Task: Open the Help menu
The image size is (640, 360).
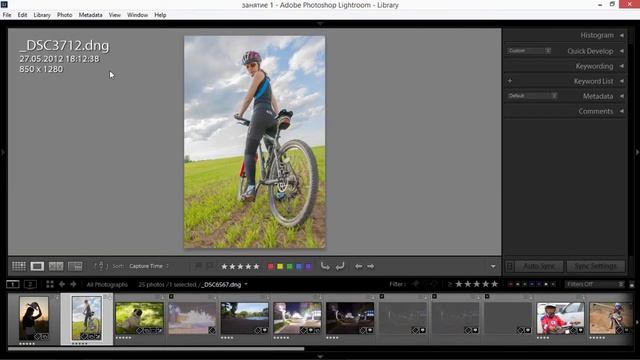Action: click(160, 15)
